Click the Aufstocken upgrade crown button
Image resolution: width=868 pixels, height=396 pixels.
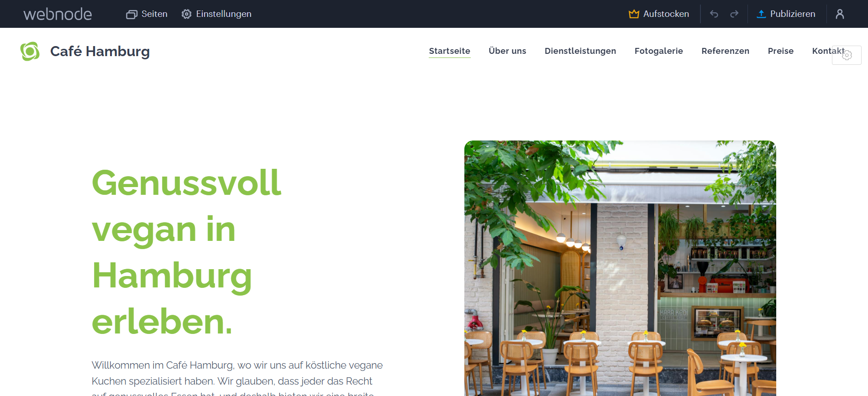(659, 14)
